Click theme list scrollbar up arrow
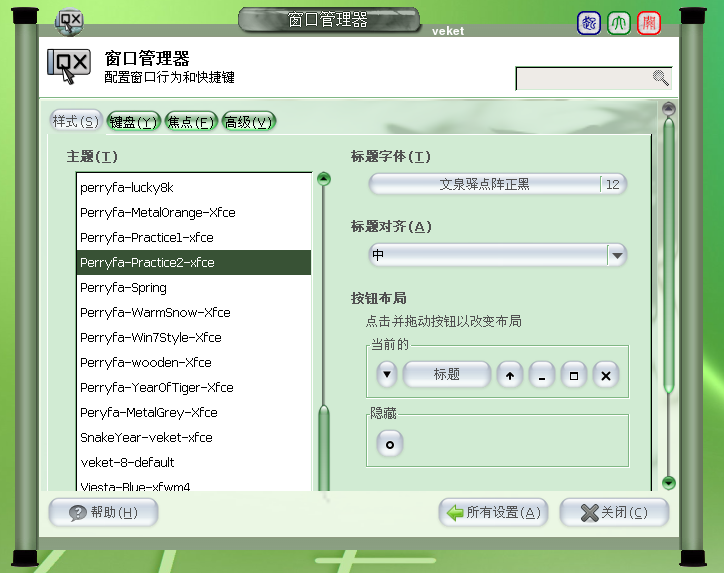724x573 pixels. [x=324, y=179]
